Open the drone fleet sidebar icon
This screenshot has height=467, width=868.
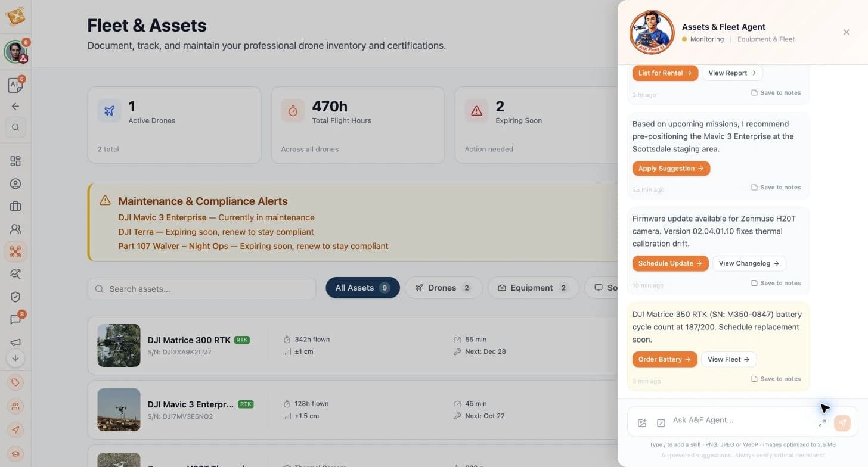pos(15,252)
